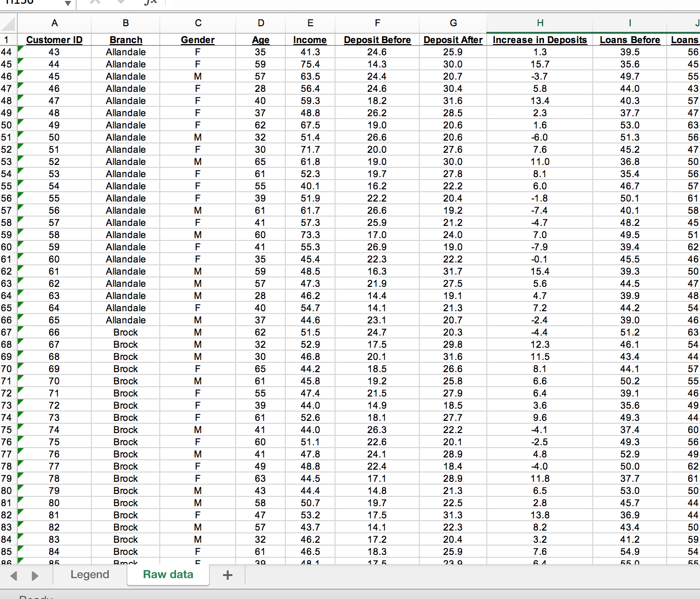The height and width of the screenshot is (599, 700).
Task: Click the Age cell in row 47
Action: click(x=261, y=89)
